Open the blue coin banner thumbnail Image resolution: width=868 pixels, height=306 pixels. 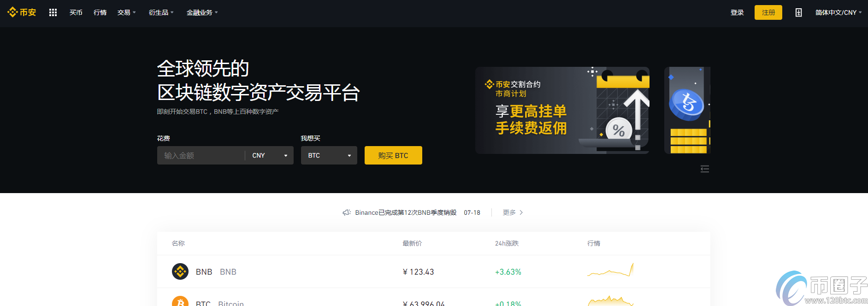(687, 110)
